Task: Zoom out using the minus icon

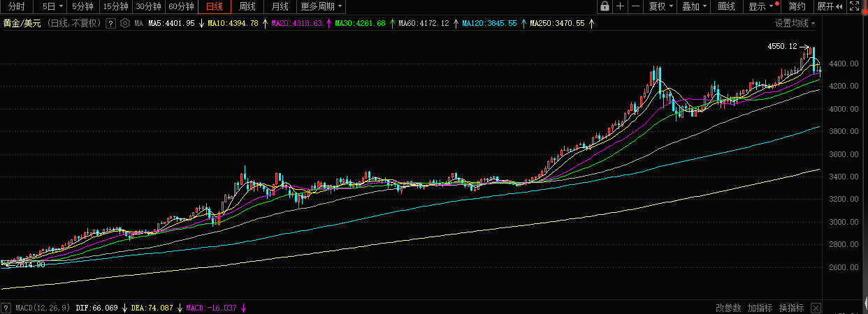Action: pos(635,7)
